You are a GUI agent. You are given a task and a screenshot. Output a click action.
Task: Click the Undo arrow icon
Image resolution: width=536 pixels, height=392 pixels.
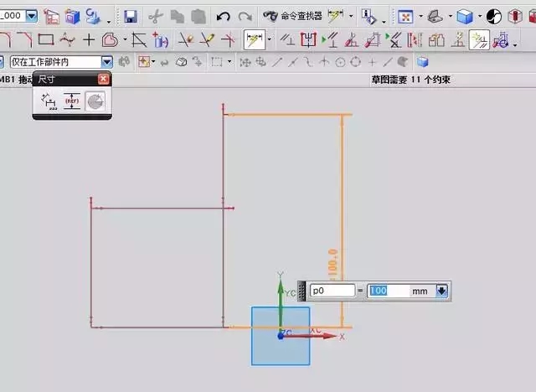coord(223,16)
